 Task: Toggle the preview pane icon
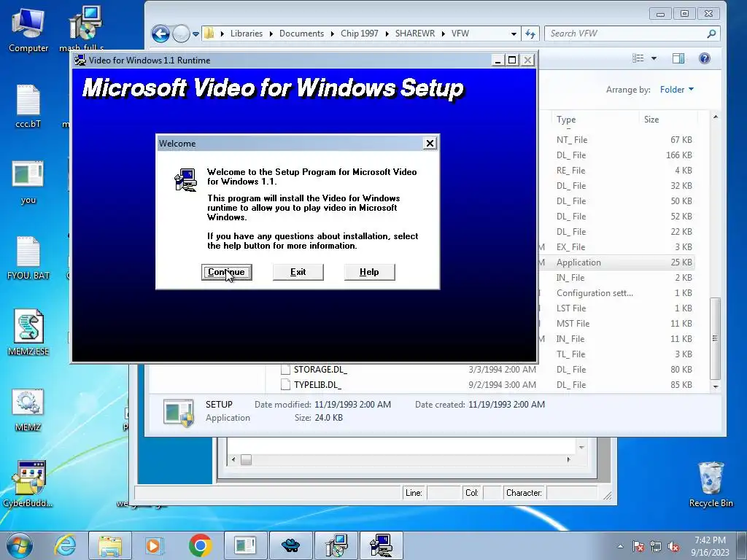[678, 58]
